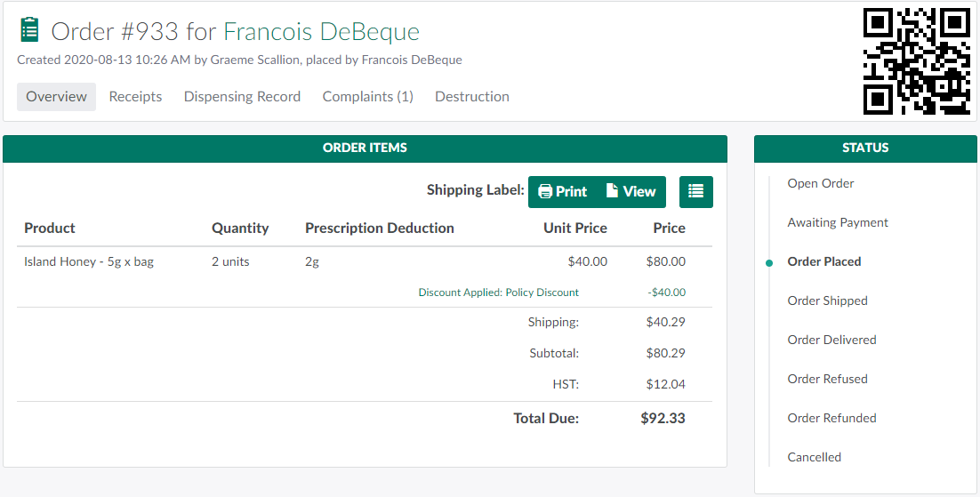Pick the Order Refunded status
980x497 pixels.
[x=831, y=419]
